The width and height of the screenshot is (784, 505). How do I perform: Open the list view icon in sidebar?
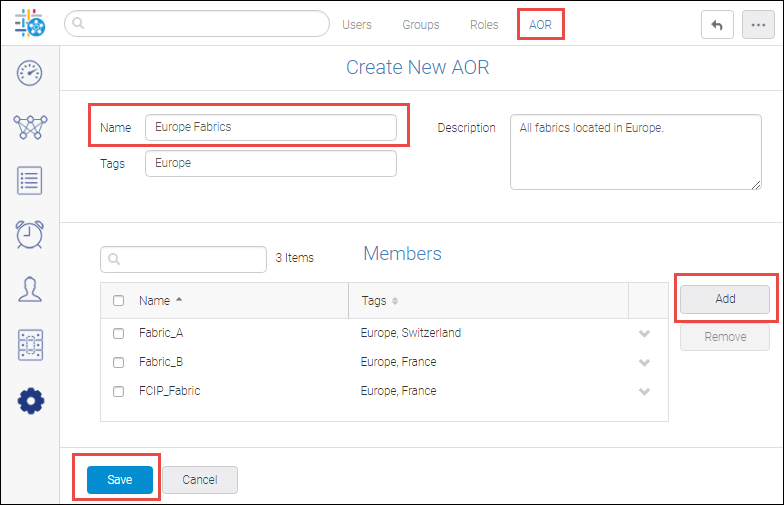pyautogui.click(x=30, y=181)
